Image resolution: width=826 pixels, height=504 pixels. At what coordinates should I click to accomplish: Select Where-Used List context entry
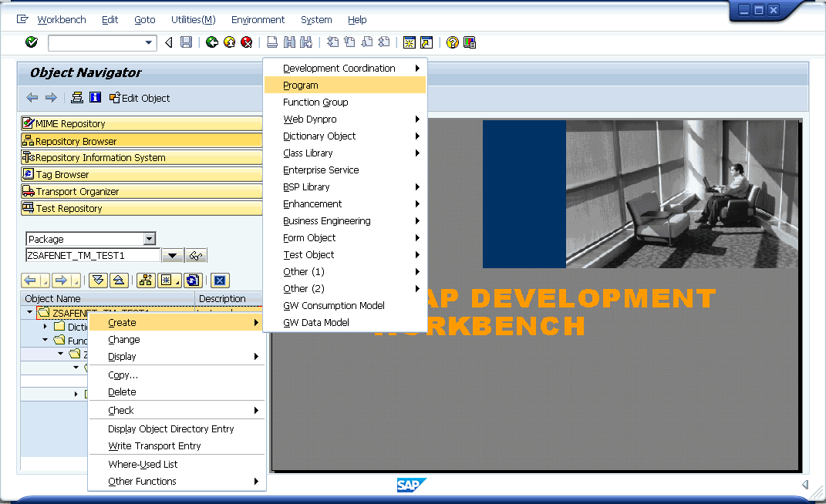177,464
